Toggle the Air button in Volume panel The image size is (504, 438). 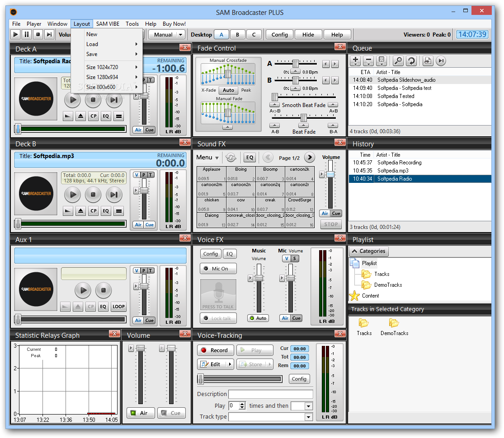141,413
